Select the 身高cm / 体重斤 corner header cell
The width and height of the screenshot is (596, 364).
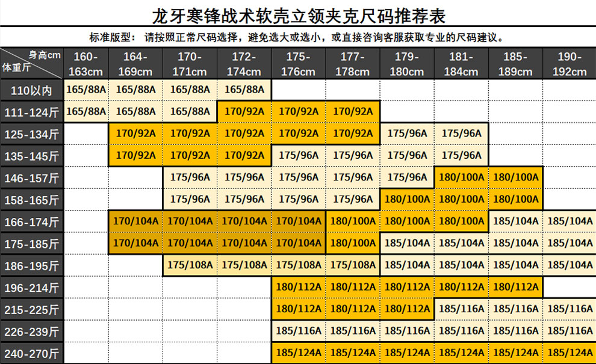tap(31, 63)
